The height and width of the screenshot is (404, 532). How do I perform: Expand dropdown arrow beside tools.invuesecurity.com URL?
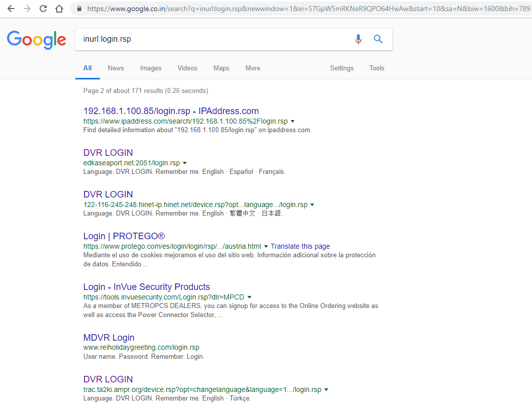pos(249,297)
